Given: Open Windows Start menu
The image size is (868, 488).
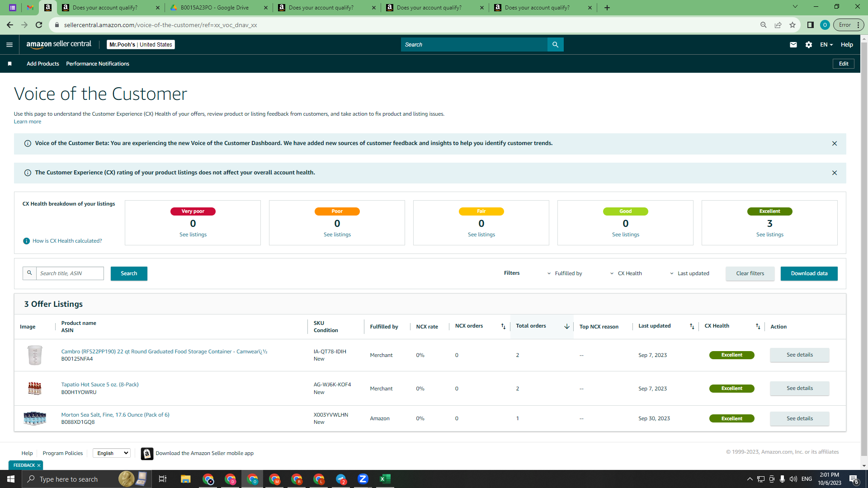Looking at the screenshot, I should (x=11, y=479).
